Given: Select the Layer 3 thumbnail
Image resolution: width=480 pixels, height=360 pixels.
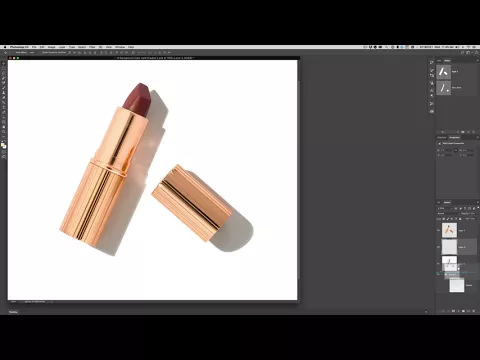Looking at the screenshot, I should click(449, 247).
